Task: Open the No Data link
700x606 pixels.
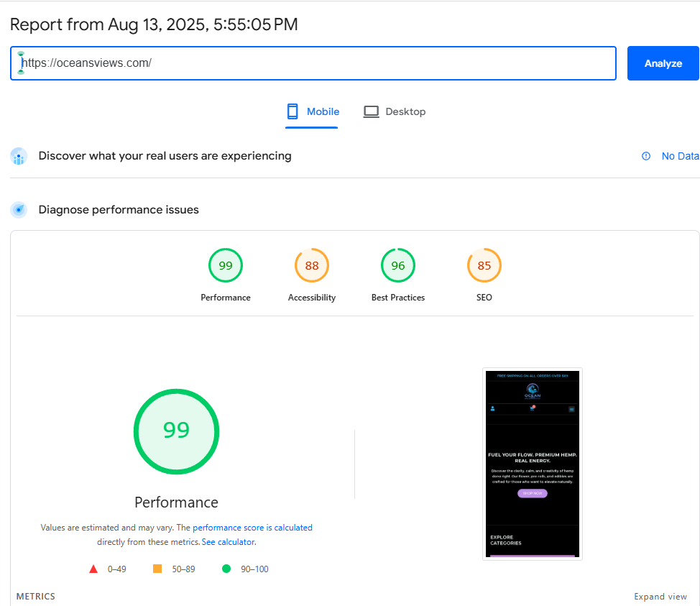Action: pos(680,156)
